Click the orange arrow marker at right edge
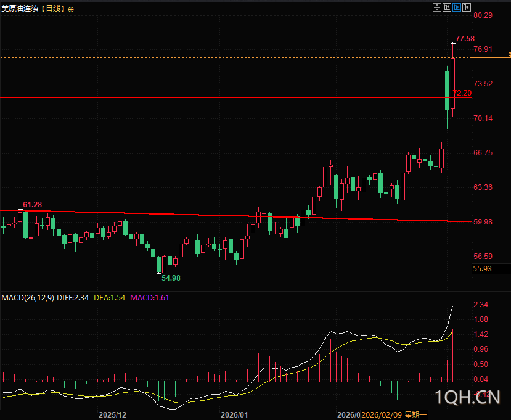Image resolution: width=511 pixels, height=420 pixels. [x=509, y=55]
